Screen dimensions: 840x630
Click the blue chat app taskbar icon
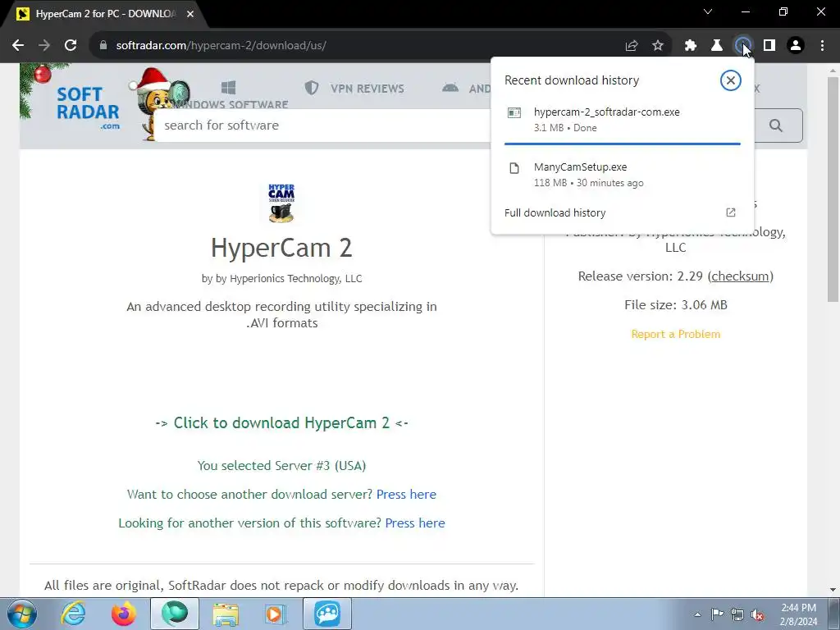click(x=327, y=614)
